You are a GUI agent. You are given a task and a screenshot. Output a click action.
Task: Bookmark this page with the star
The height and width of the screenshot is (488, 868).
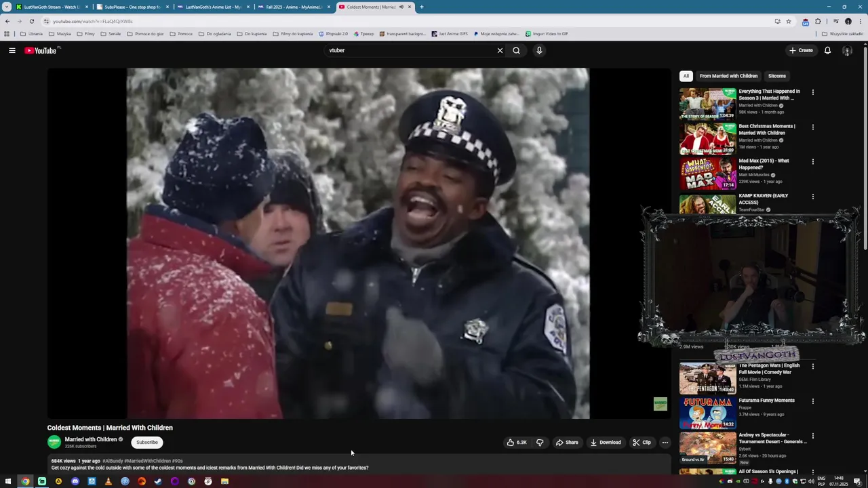point(788,21)
